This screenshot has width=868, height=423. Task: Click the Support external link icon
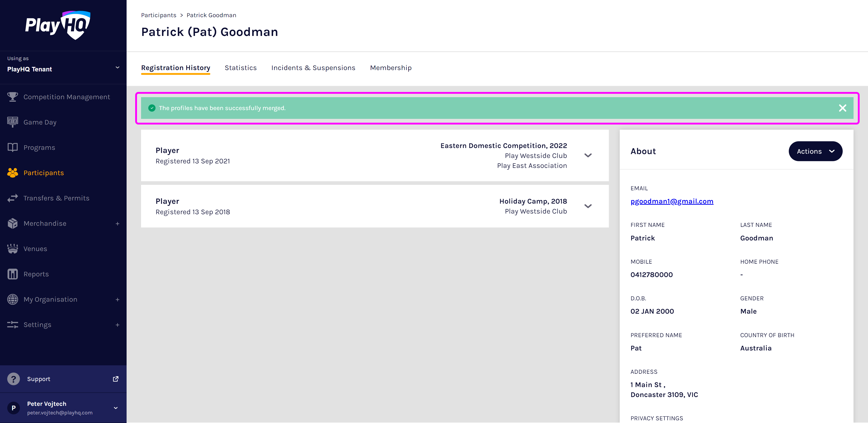pos(116,378)
